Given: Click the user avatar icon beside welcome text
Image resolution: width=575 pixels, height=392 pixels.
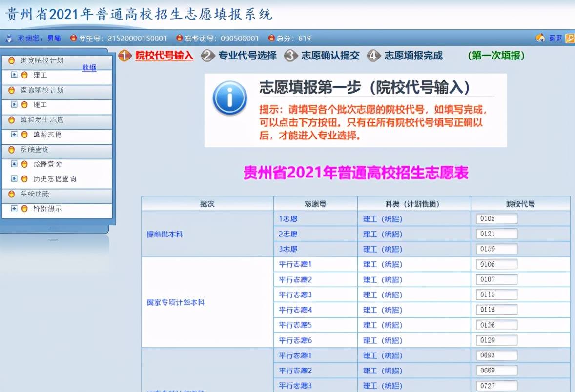Looking at the screenshot, I should pyautogui.click(x=9, y=38).
